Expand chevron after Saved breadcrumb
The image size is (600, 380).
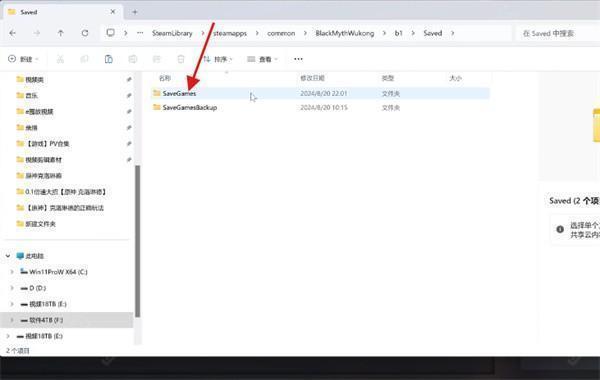(x=452, y=33)
